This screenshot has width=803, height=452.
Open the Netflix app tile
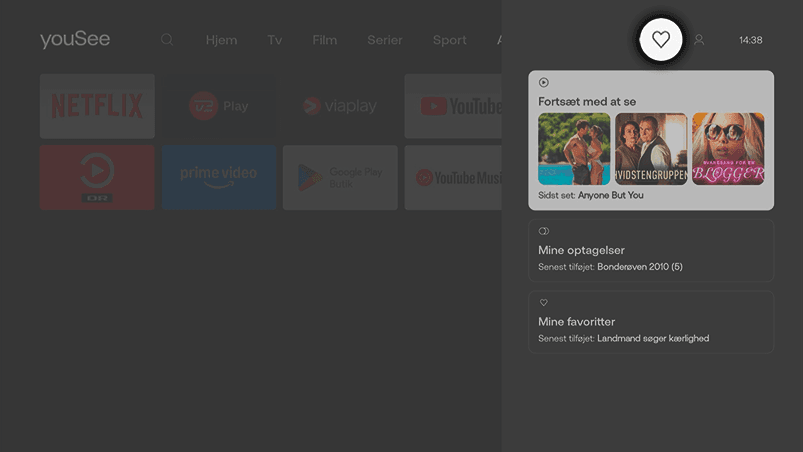coord(97,106)
